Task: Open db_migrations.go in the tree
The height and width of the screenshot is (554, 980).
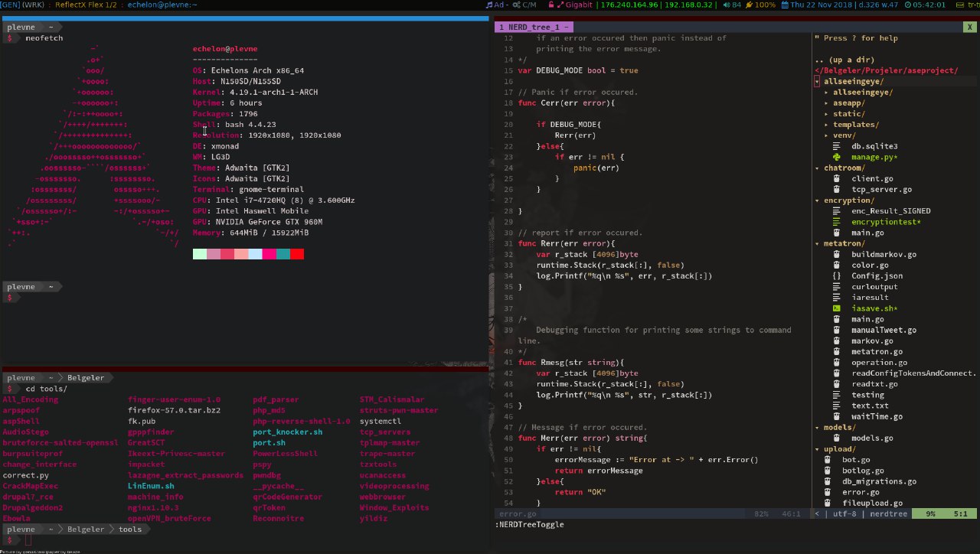Action: 879,481
